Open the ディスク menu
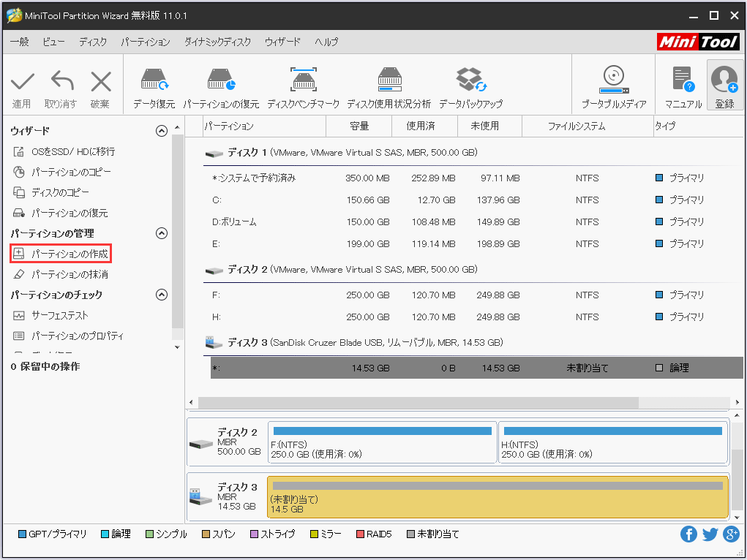Screen dimensions: 747x560 [x=92, y=42]
